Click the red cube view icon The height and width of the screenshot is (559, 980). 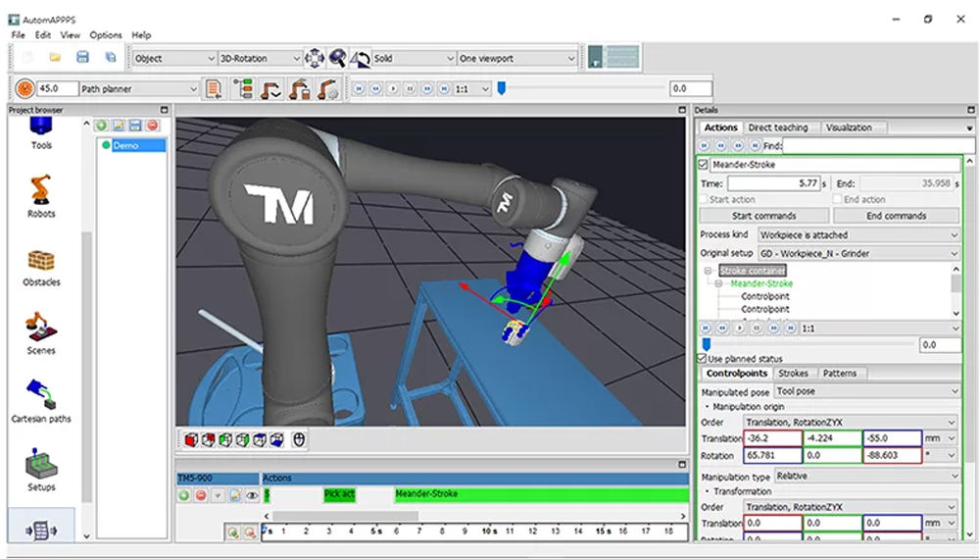click(x=192, y=439)
